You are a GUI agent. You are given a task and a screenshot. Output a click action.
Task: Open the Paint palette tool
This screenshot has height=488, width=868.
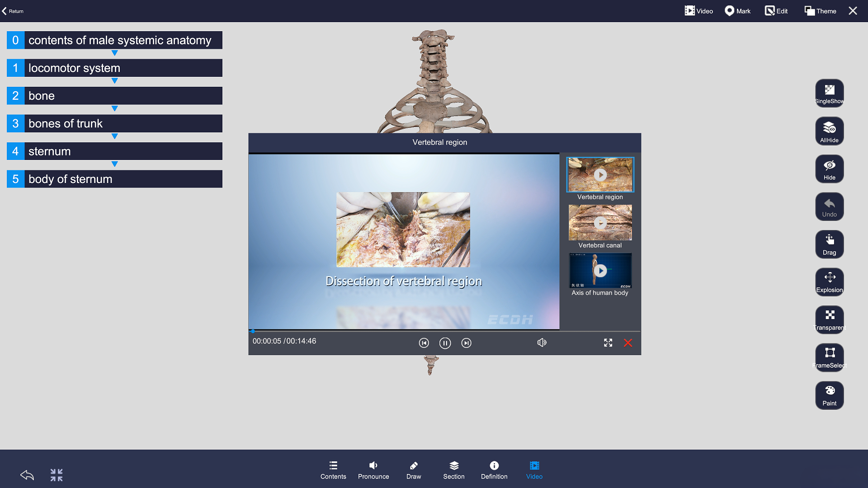[829, 395]
